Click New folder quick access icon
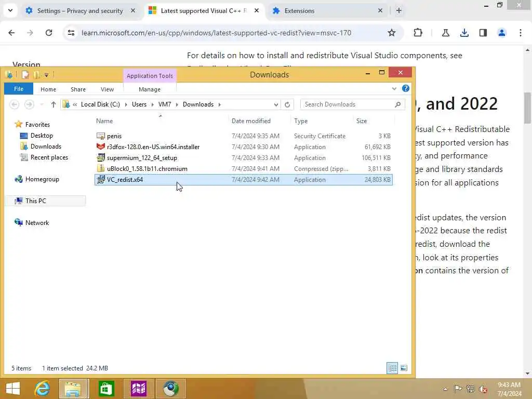This screenshot has width=532, height=399. click(x=36, y=75)
